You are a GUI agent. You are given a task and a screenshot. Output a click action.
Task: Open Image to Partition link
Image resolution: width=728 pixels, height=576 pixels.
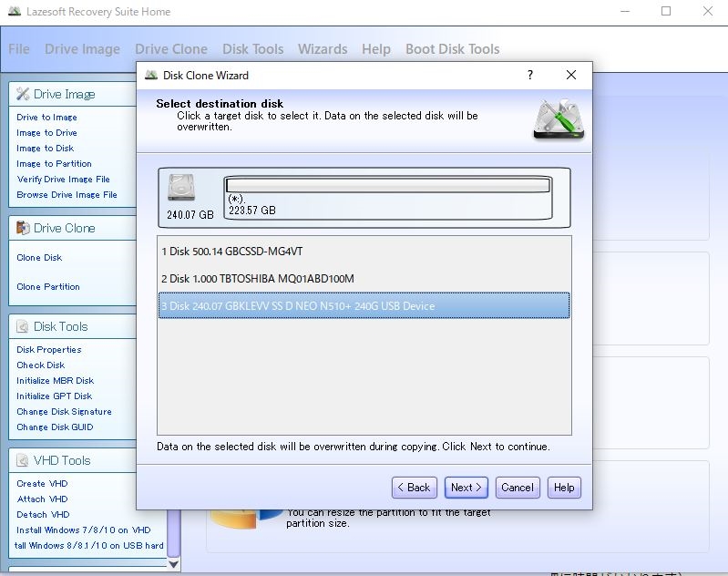click(55, 163)
